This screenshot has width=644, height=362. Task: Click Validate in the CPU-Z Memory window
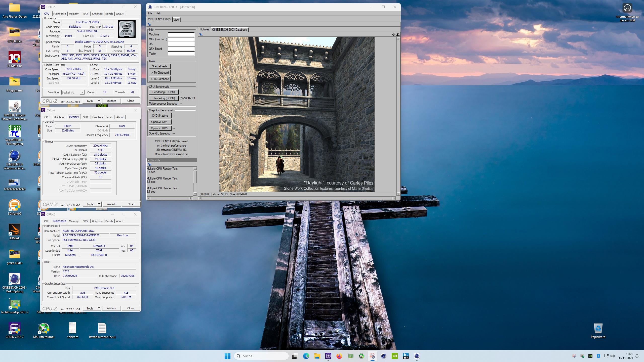coord(111,204)
